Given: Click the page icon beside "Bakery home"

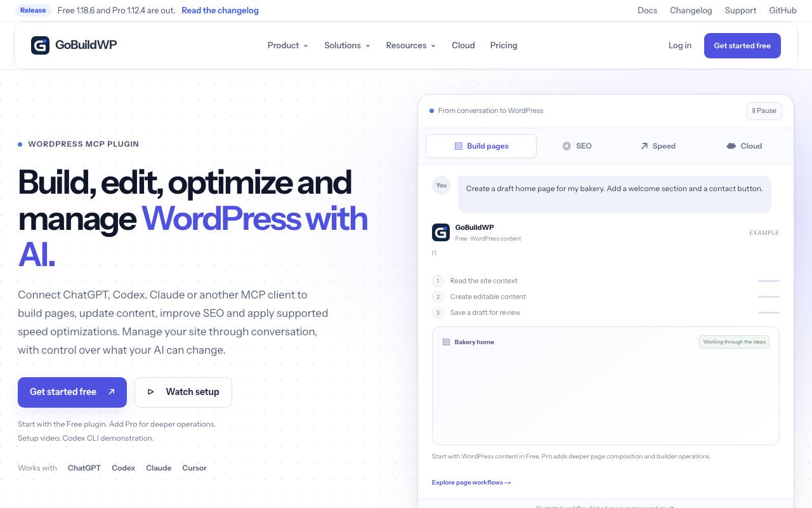Looking at the screenshot, I should pos(446,342).
